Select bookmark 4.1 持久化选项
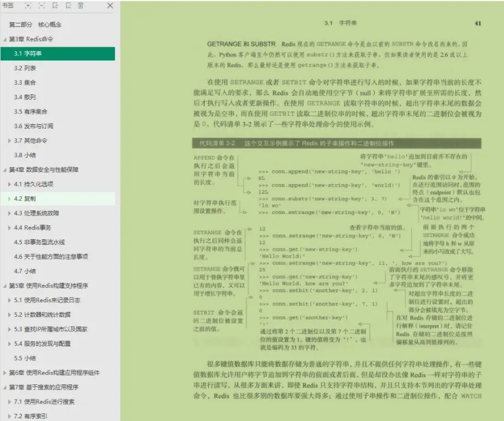The image size is (504, 421). coord(34,184)
